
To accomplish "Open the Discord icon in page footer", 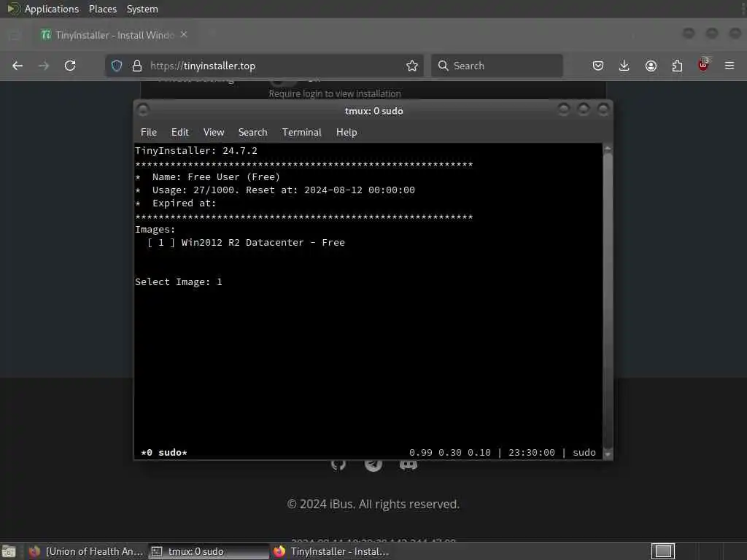I will pyautogui.click(x=409, y=464).
